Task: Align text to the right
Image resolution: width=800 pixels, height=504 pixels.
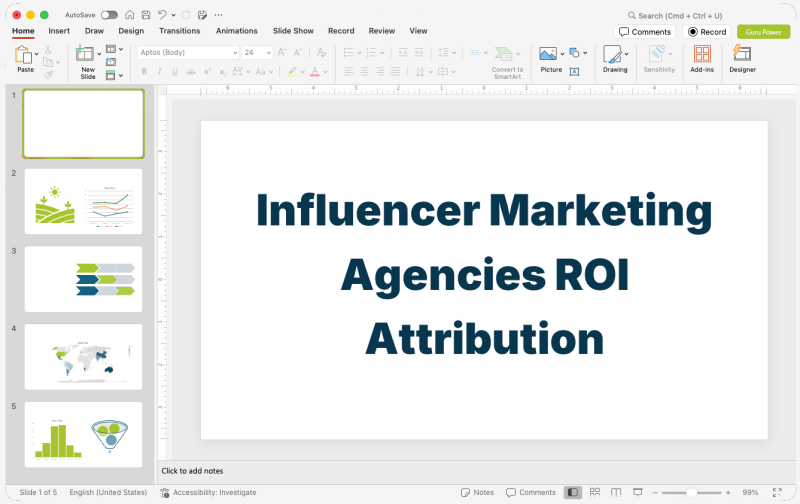Action: click(380, 71)
